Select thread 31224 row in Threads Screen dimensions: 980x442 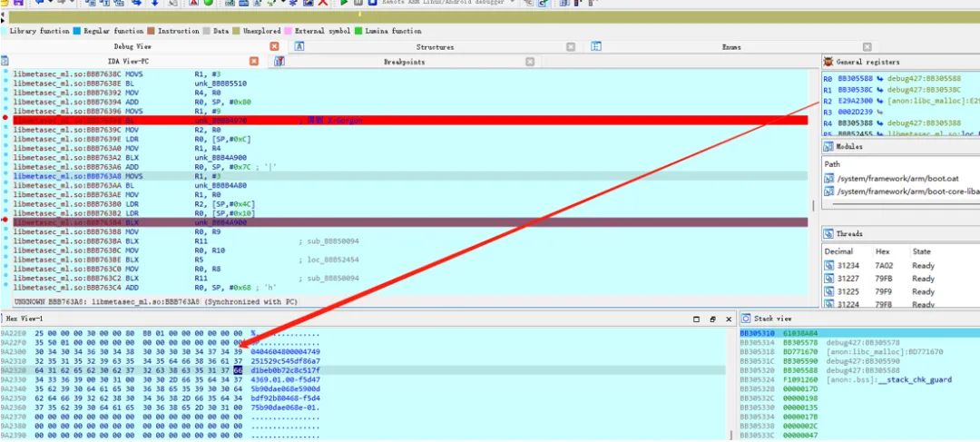[x=901, y=304]
